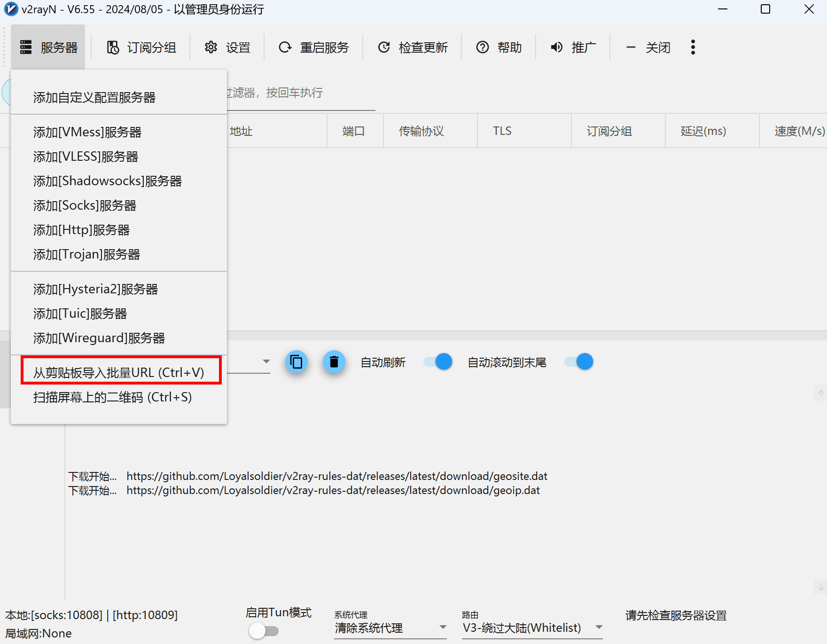
Task: Click 重启服务 restart service icon
Action: [285, 47]
